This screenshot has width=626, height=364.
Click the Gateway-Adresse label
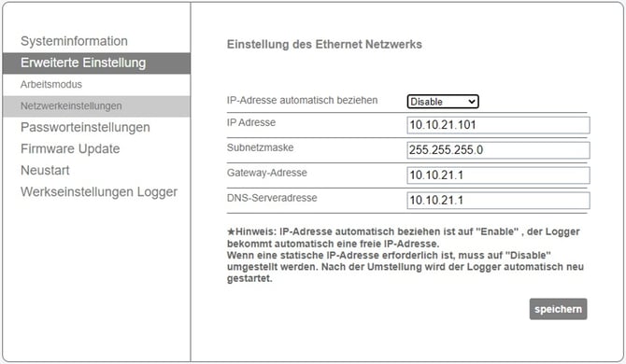pyautogui.click(x=266, y=173)
